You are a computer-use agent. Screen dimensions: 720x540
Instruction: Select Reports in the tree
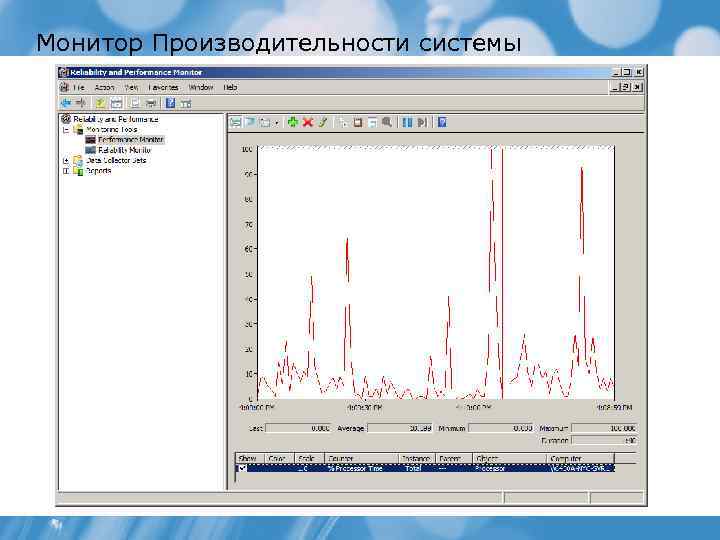[98, 171]
